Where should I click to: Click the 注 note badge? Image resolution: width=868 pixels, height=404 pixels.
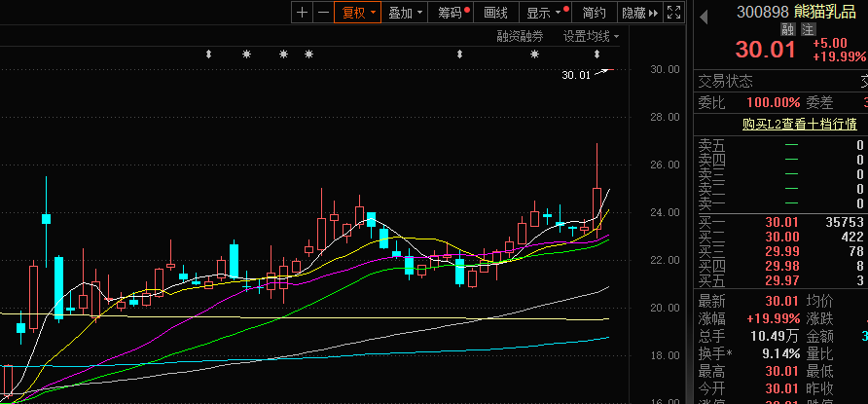[807, 29]
